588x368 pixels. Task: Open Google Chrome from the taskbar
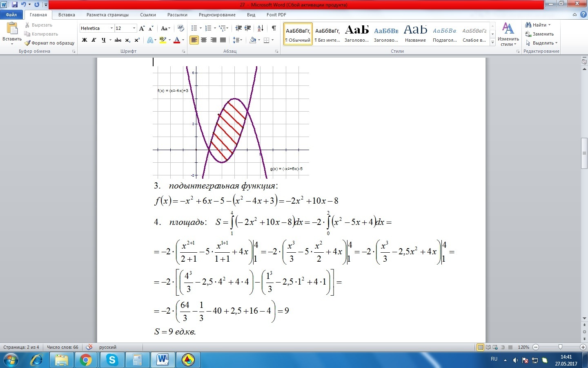click(x=86, y=360)
